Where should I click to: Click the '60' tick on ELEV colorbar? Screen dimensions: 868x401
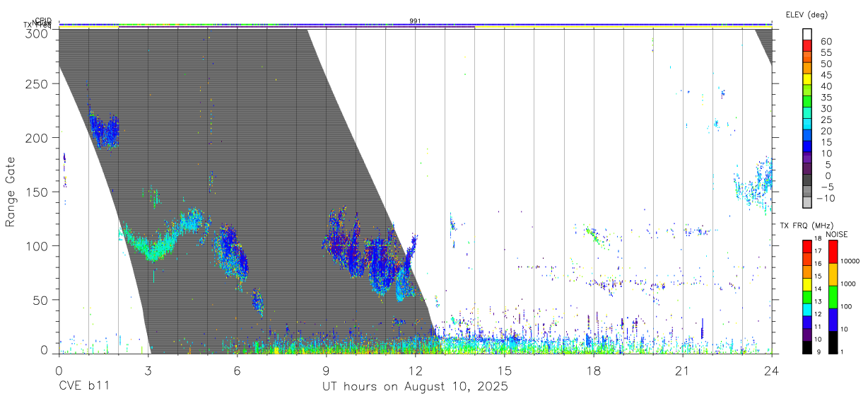(x=826, y=42)
